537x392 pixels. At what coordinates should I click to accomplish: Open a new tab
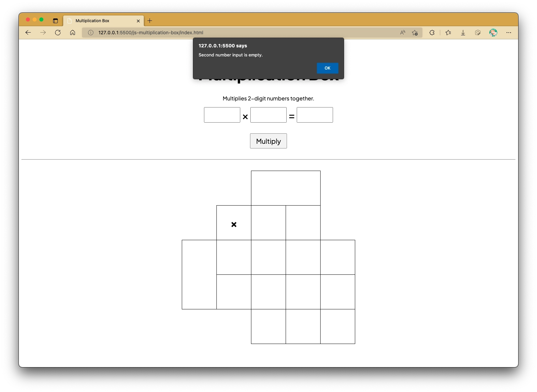click(x=150, y=21)
